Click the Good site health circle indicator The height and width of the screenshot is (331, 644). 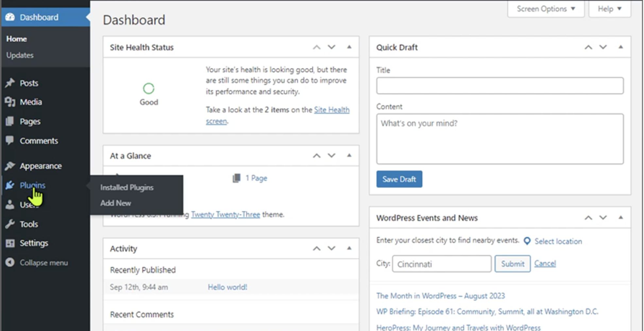(x=149, y=88)
